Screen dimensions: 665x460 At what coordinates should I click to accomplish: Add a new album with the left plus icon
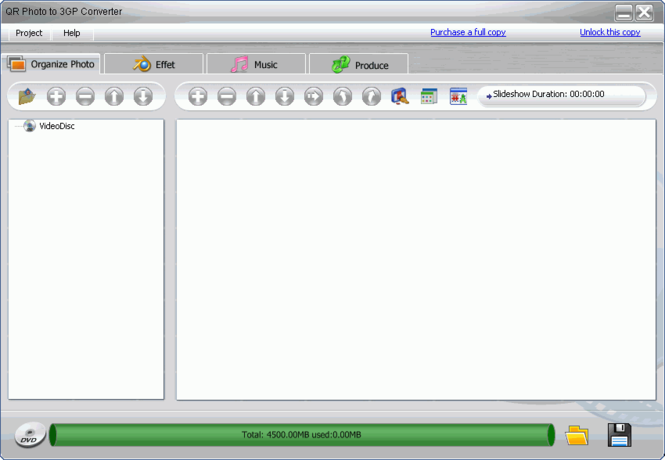56,96
